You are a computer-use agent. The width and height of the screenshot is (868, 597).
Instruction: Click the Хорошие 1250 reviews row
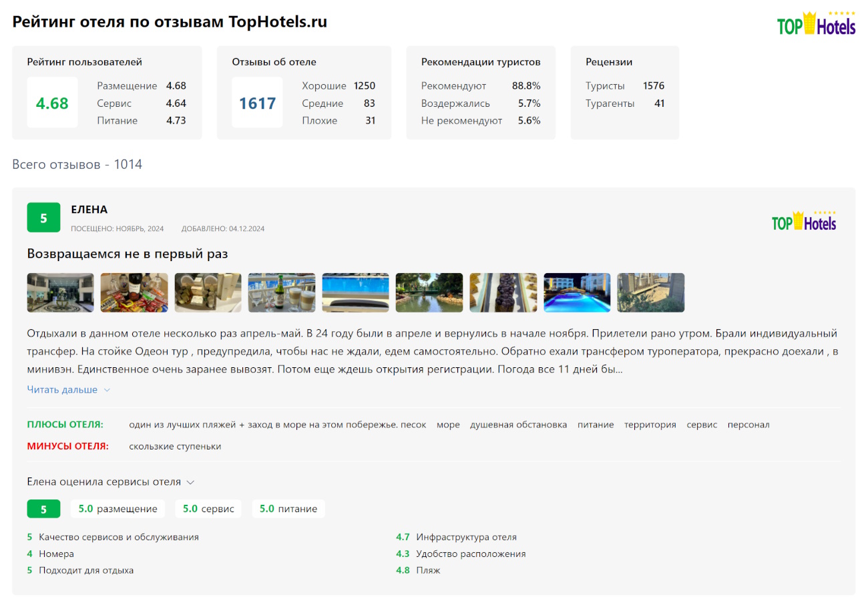[x=339, y=86]
